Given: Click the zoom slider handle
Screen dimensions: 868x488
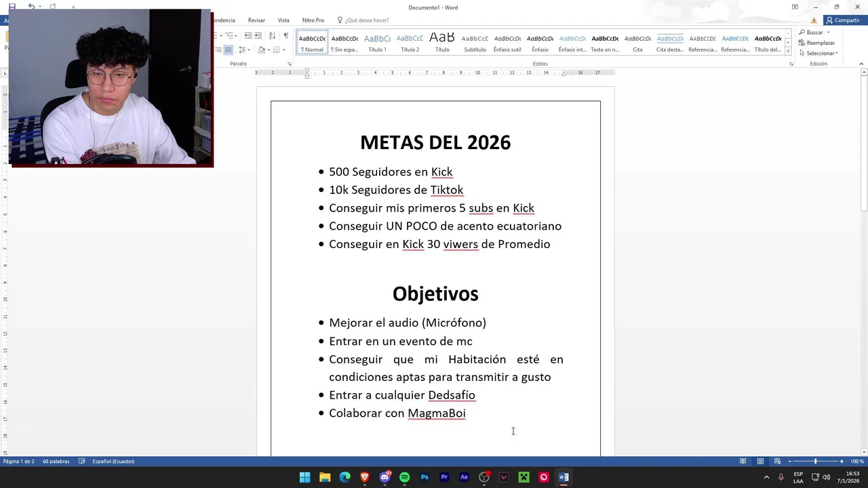Looking at the screenshot, I should (815, 462).
